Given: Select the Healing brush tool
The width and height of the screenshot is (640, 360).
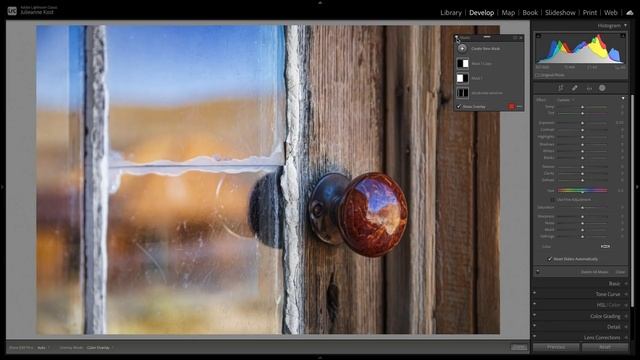Looking at the screenshot, I should (574, 88).
